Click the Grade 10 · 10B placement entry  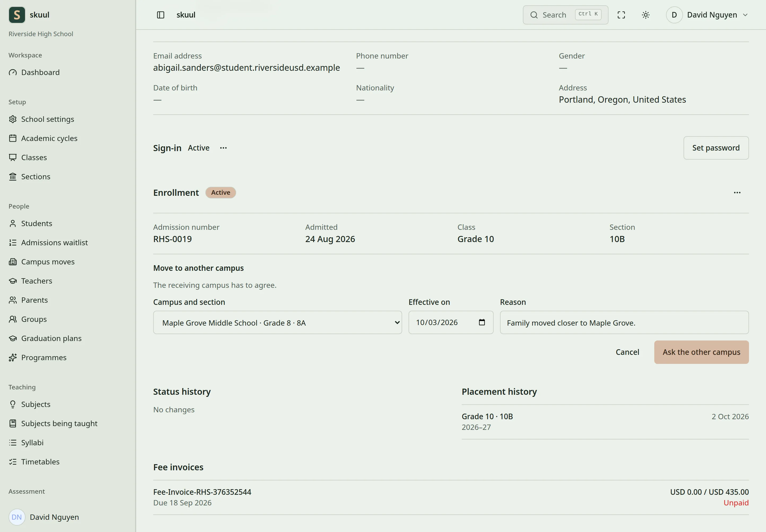coord(487,417)
